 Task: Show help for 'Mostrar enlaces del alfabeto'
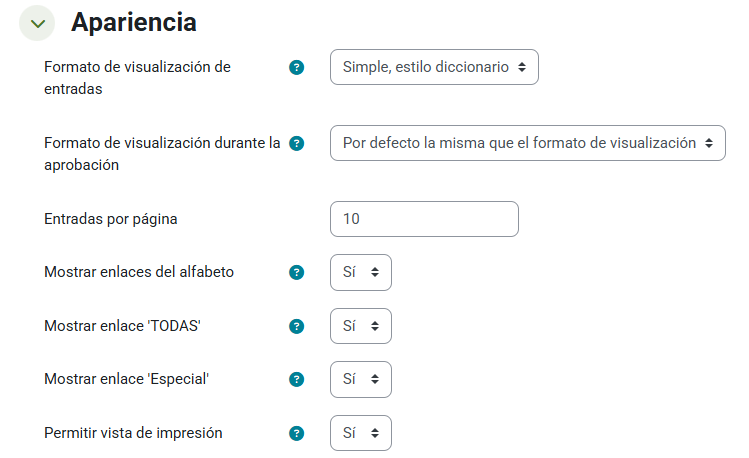(296, 272)
